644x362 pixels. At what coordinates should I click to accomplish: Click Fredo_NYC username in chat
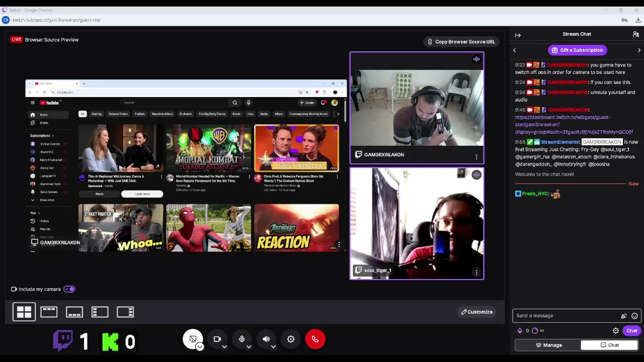[x=535, y=194]
